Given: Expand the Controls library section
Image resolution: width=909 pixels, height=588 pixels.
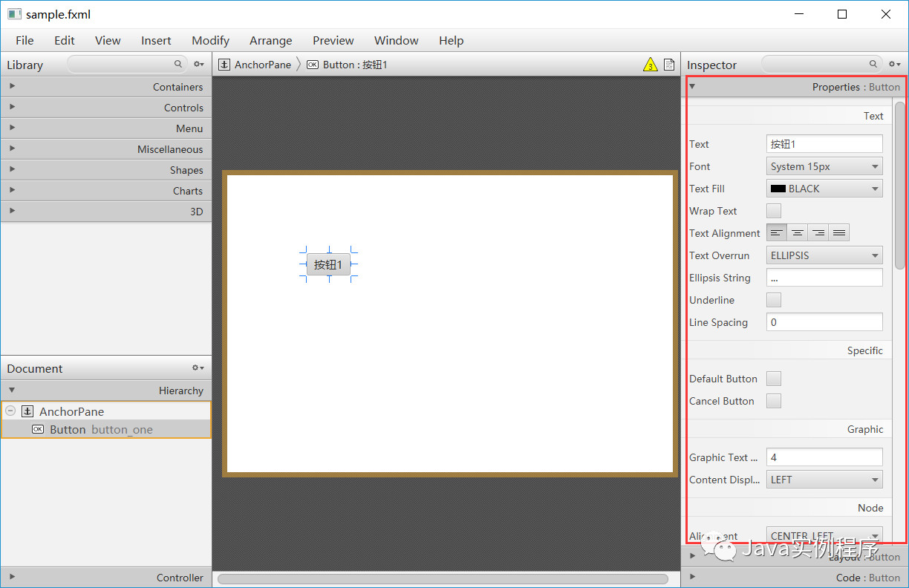Looking at the screenshot, I should (12, 107).
